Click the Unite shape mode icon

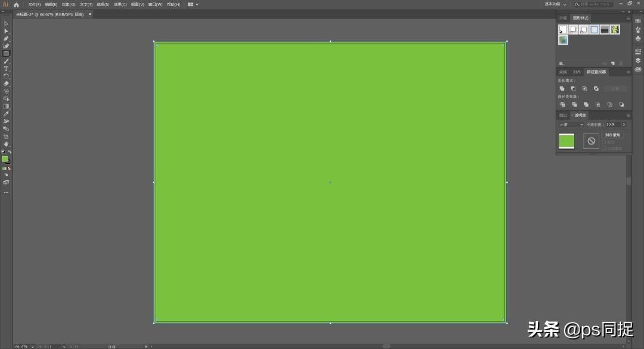coord(562,89)
